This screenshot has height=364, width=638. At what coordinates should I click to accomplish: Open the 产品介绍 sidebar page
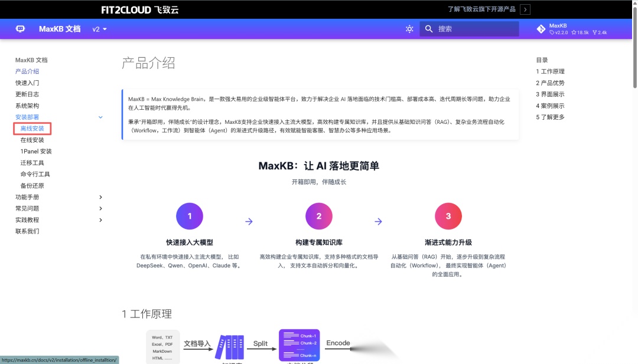pos(27,71)
